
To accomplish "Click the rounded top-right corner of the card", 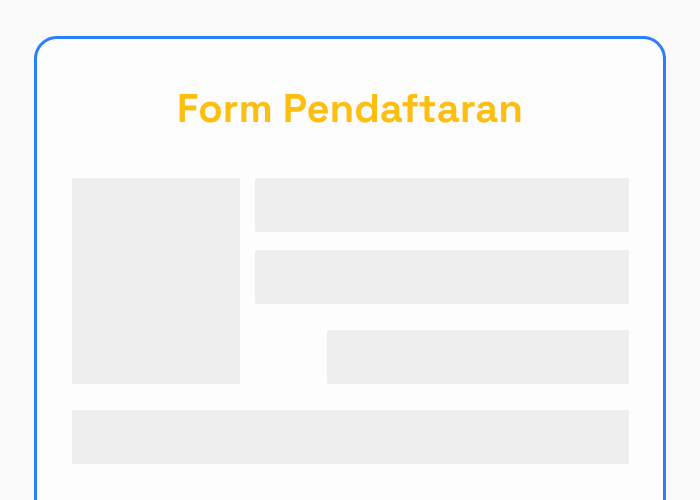I will 658,45.
